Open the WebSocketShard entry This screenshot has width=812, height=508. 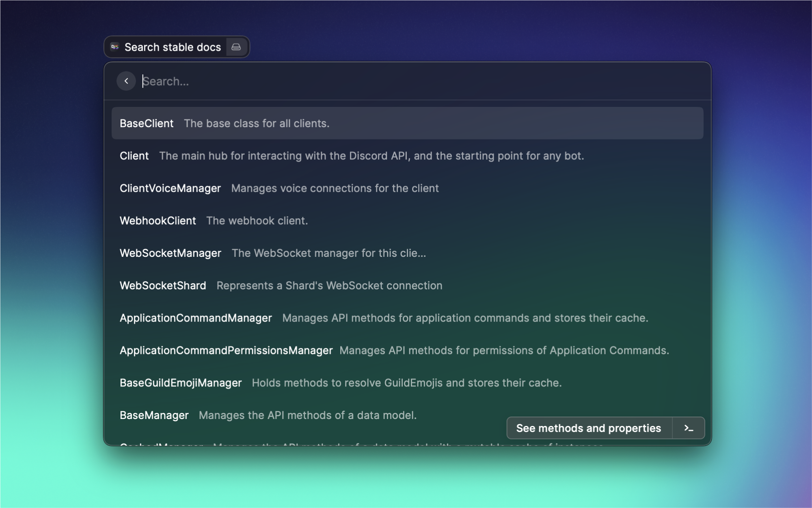point(163,286)
